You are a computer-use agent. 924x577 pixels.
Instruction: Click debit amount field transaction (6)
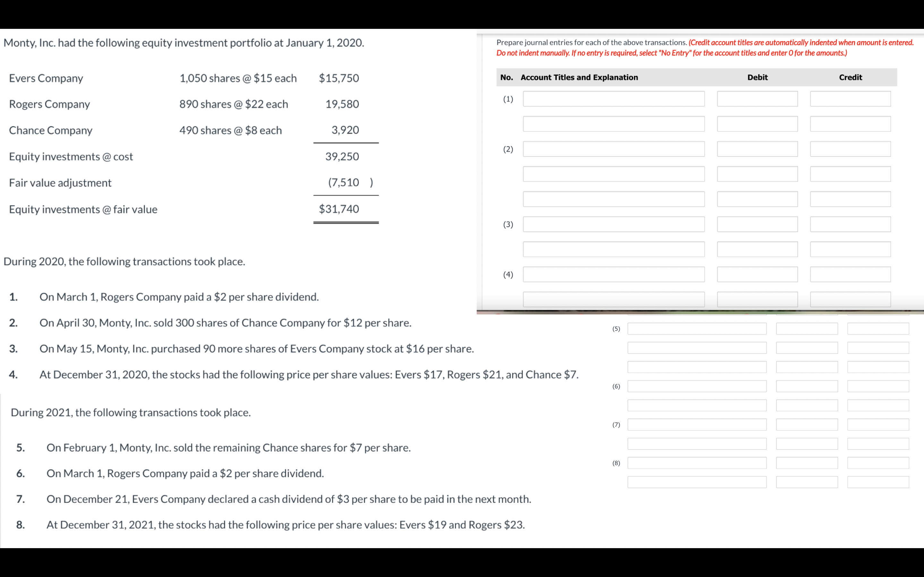[x=808, y=386]
